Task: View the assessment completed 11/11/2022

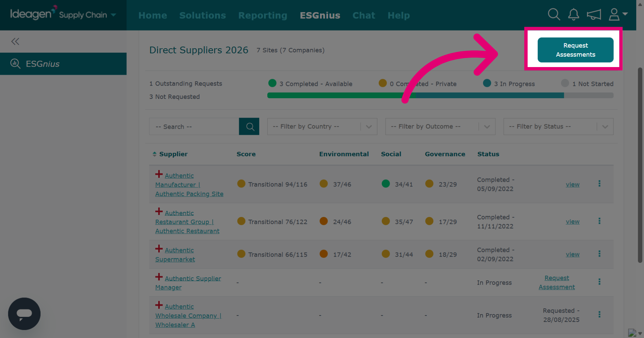Action: tap(573, 222)
